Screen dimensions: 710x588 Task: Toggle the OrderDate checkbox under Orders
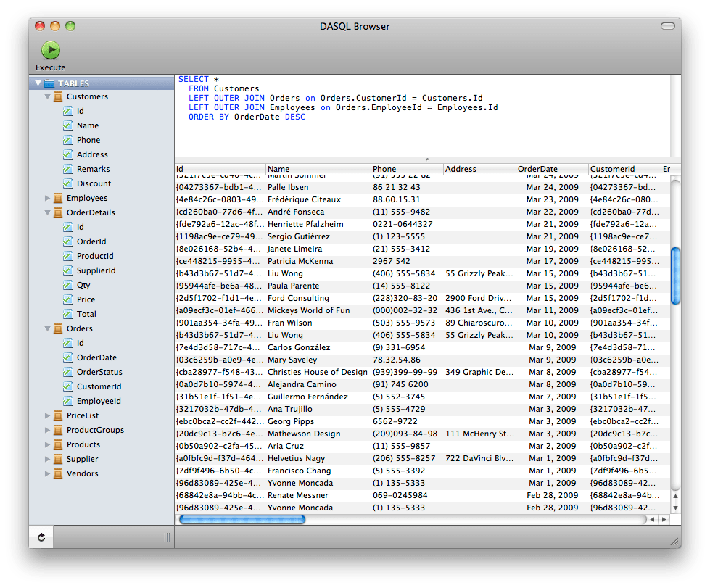69,357
